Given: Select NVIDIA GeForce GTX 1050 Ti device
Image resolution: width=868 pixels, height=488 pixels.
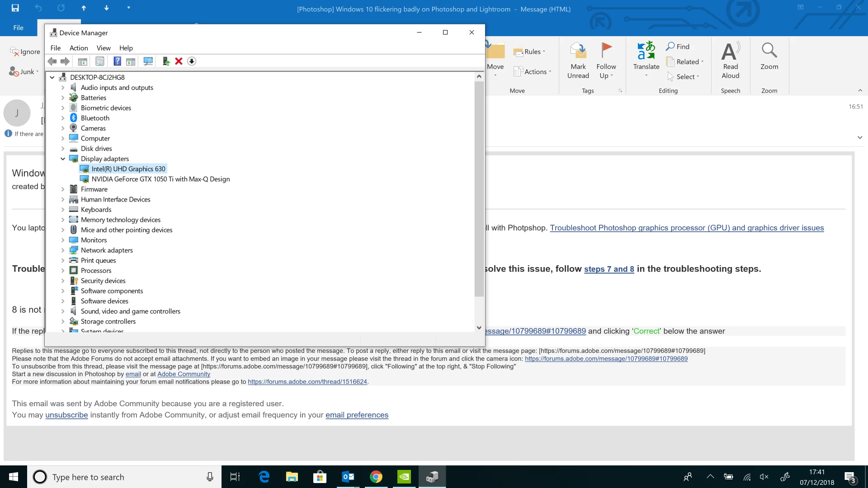Looking at the screenshot, I should [160, 179].
